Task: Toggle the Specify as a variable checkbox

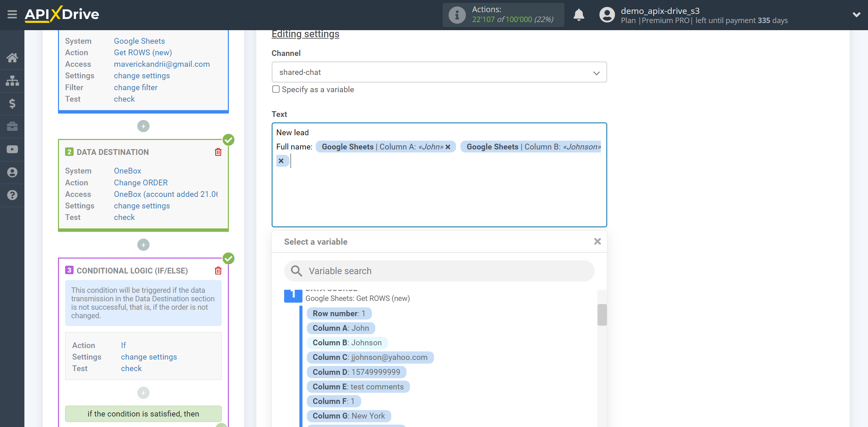Action: (x=275, y=89)
